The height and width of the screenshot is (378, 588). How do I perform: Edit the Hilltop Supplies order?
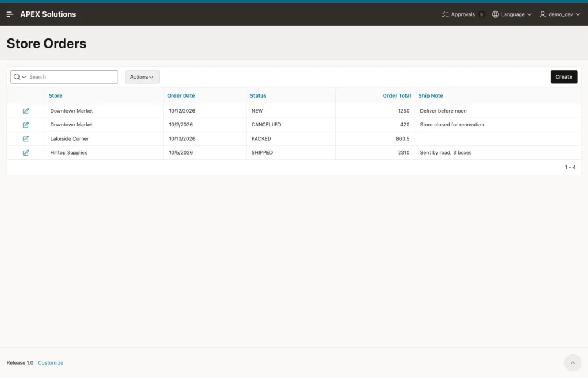pos(25,153)
